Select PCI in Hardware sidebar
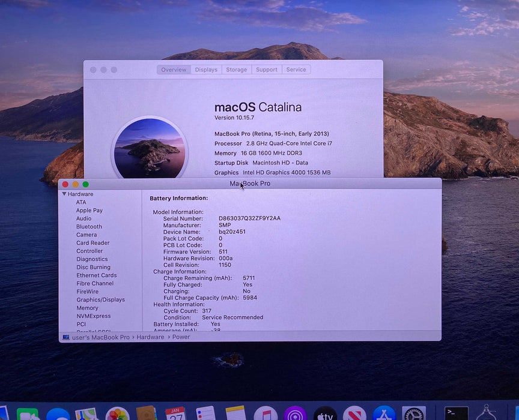The width and height of the screenshot is (519, 420). click(x=81, y=324)
